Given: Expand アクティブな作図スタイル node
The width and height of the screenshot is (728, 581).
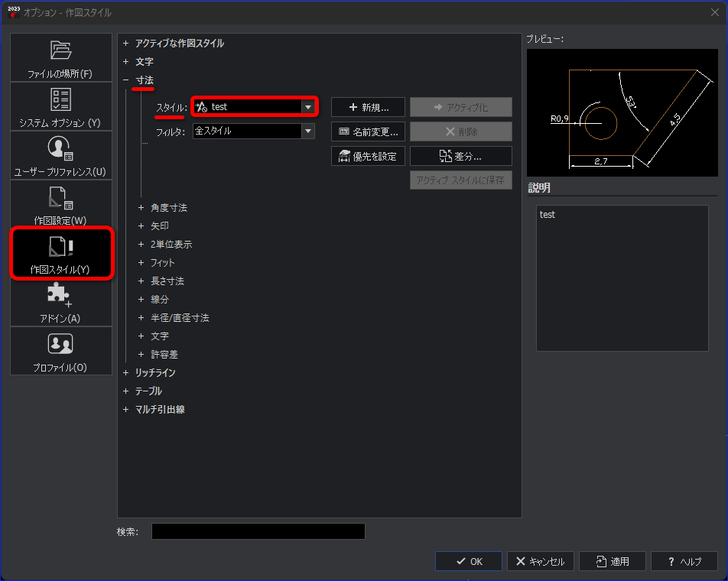Looking at the screenshot, I should [x=126, y=43].
